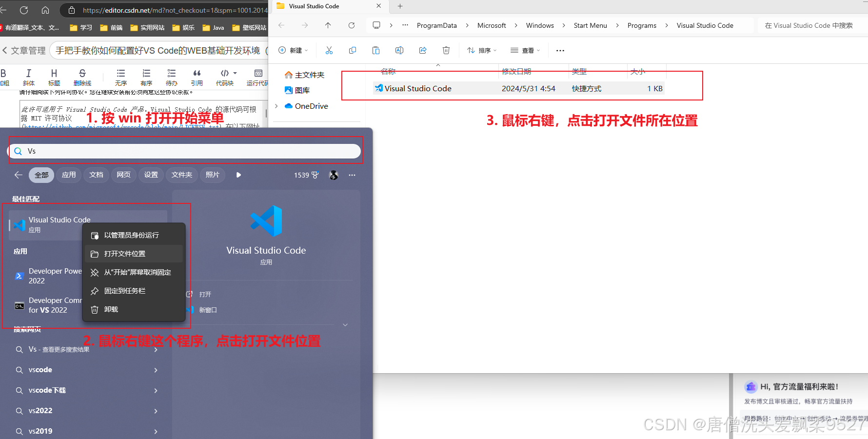Expand Visual Studio Code details chevron
This screenshot has height=439, width=868.
[345, 325]
